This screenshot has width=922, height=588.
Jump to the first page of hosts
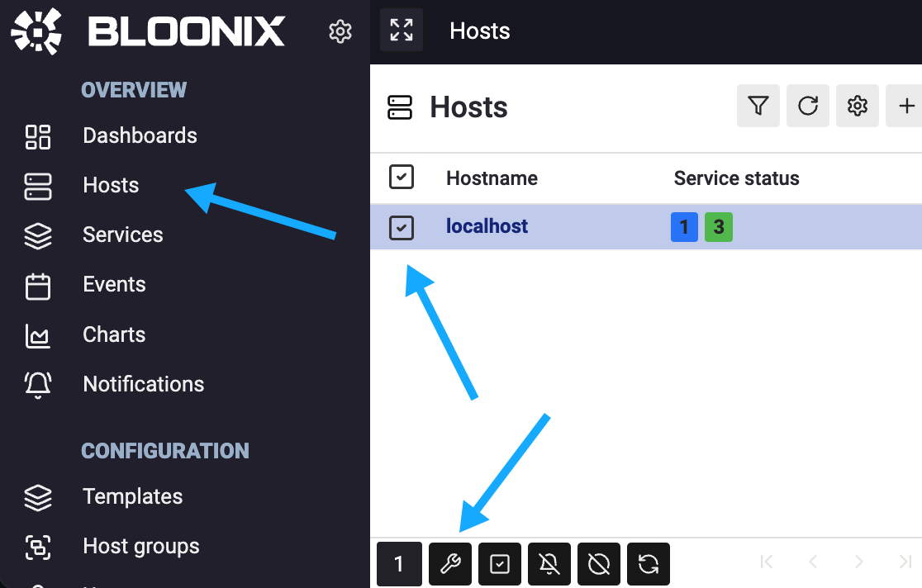[x=766, y=562]
